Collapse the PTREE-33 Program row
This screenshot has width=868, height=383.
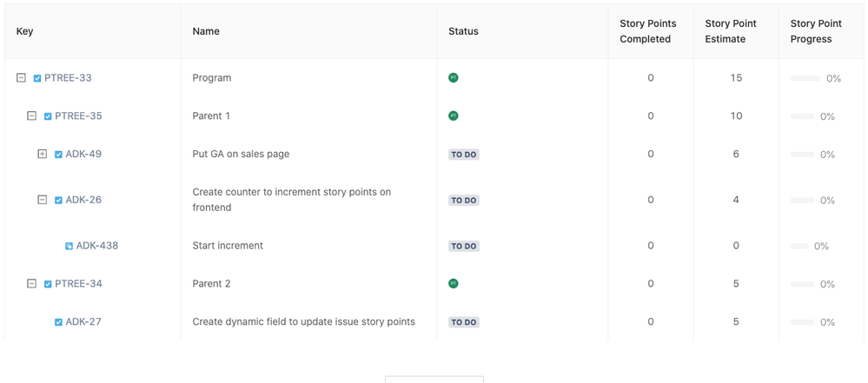[21, 78]
